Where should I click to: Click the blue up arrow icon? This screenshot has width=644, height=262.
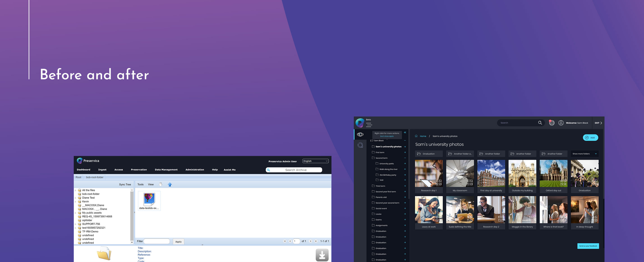170,184
